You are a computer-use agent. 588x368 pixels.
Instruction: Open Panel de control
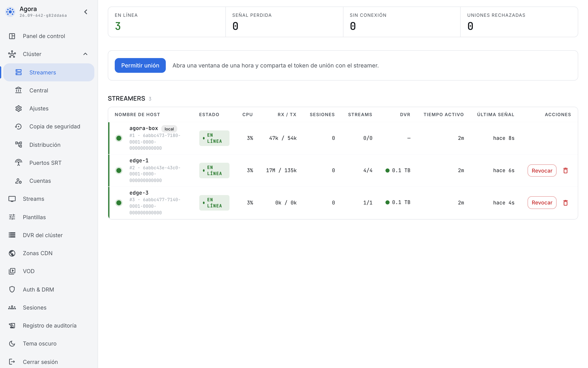point(49,36)
